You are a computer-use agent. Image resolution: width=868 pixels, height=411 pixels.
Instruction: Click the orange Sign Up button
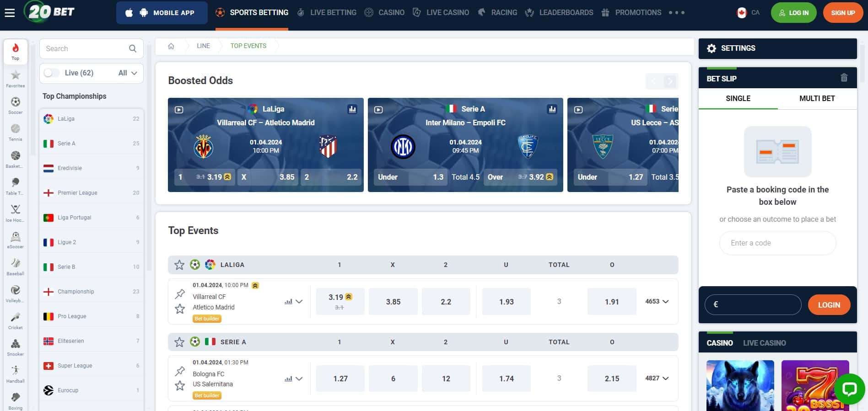point(843,13)
